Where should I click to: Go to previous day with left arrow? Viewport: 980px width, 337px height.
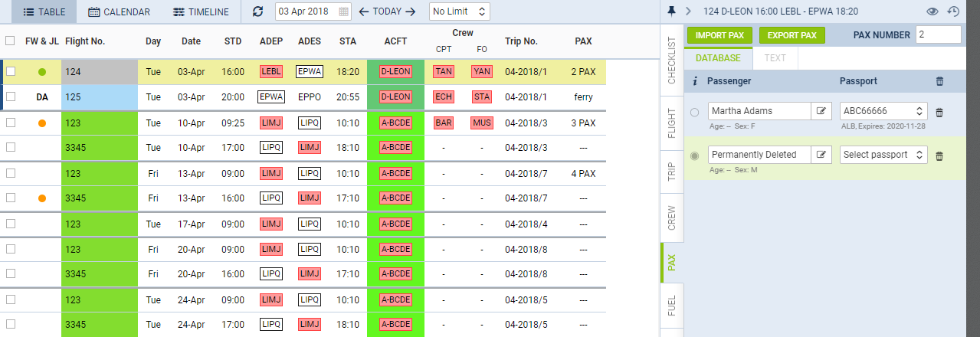pyautogui.click(x=363, y=11)
